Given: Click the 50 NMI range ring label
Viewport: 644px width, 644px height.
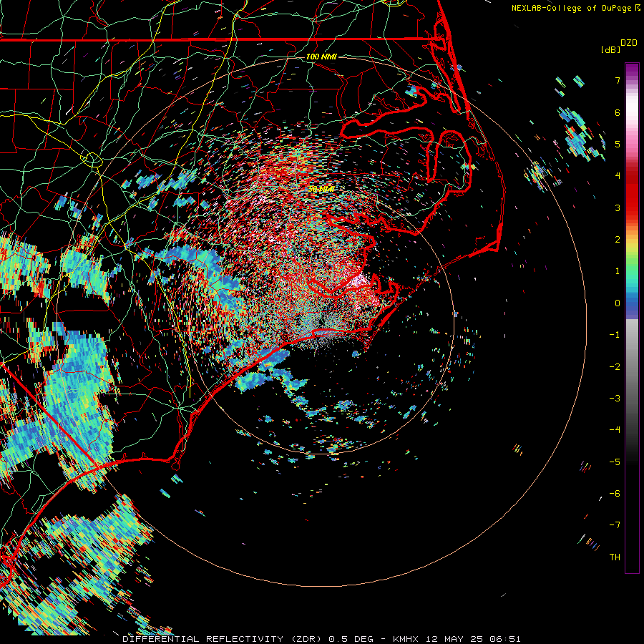Looking at the screenshot, I should pyautogui.click(x=321, y=189).
